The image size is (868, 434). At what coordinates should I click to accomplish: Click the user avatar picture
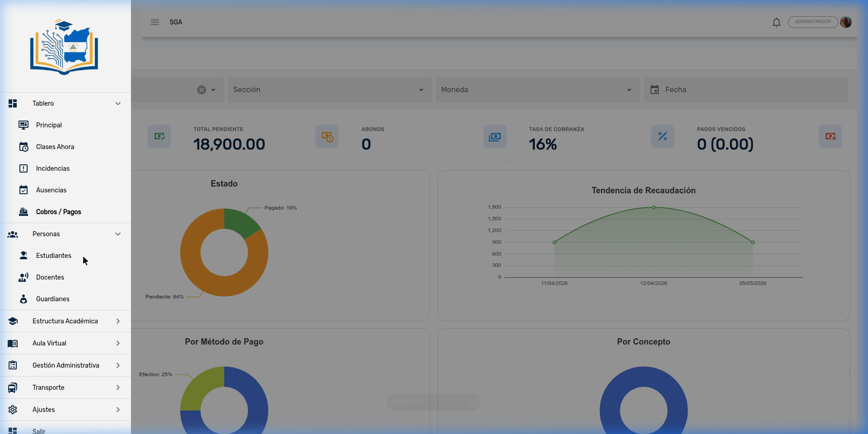846,22
